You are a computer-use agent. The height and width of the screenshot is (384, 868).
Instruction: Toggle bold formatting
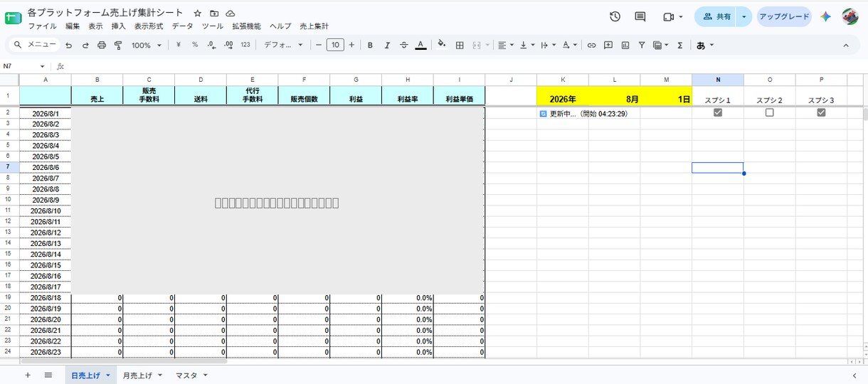click(x=370, y=45)
